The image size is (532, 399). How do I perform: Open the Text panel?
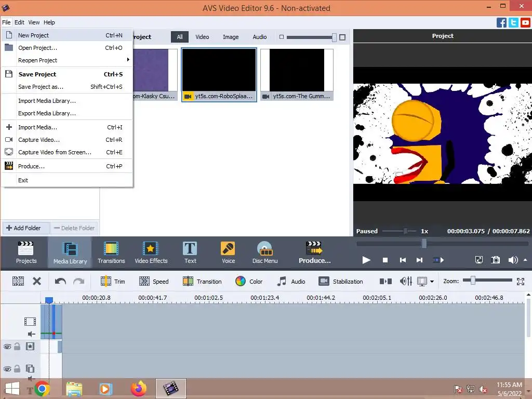[190, 252]
